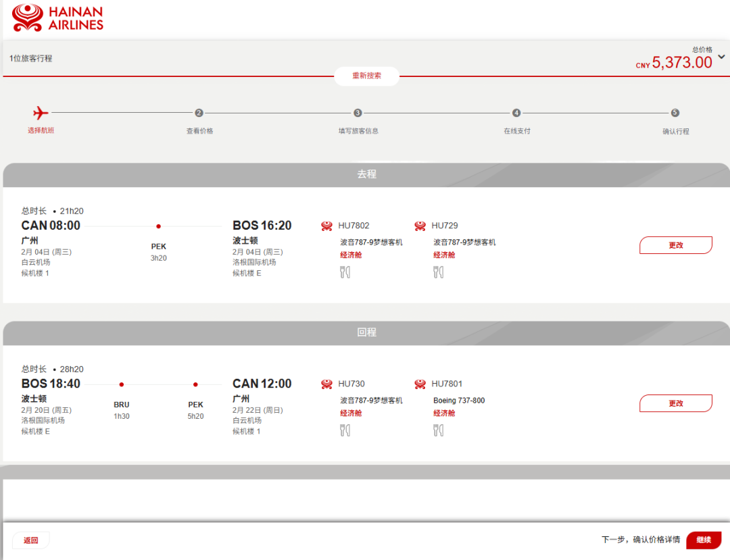The height and width of the screenshot is (560, 730).
Task: Click the 继续 continue button
Action: (x=703, y=540)
